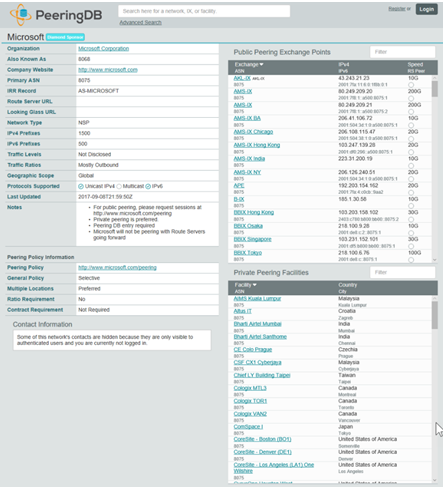Select the AS-MICROSOFT IRR record value
This screenshot has height=487, width=443.
click(98, 91)
